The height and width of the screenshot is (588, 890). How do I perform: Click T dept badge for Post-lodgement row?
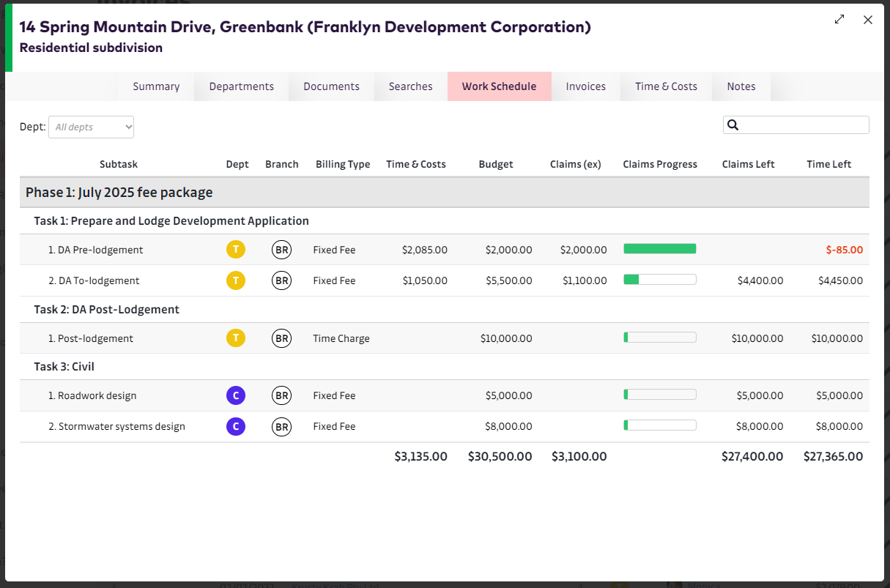(236, 338)
